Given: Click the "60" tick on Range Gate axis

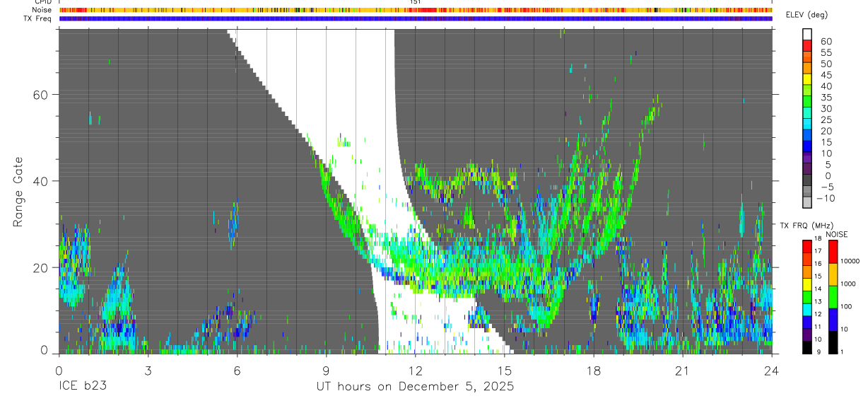Looking at the screenshot, I should coord(40,95).
